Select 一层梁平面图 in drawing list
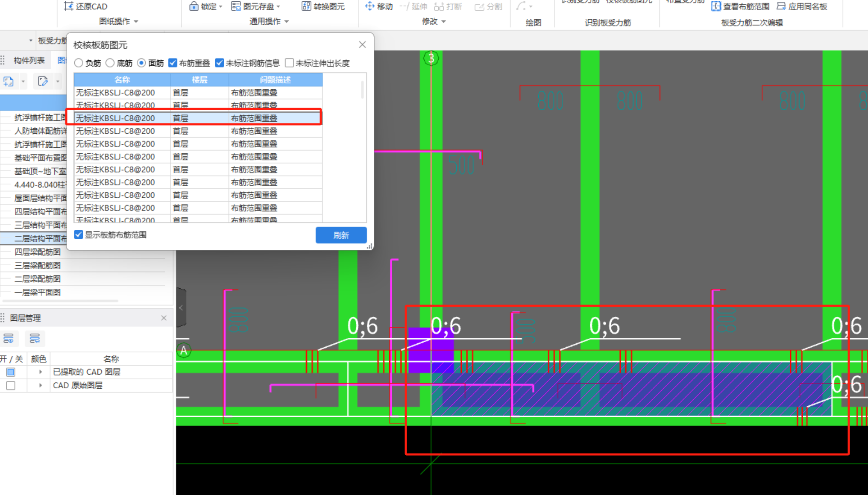 click(38, 292)
